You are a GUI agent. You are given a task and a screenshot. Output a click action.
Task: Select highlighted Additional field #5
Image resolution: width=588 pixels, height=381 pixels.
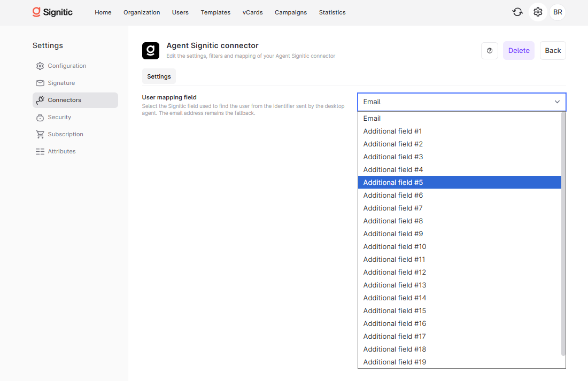pyautogui.click(x=459, y=182)
